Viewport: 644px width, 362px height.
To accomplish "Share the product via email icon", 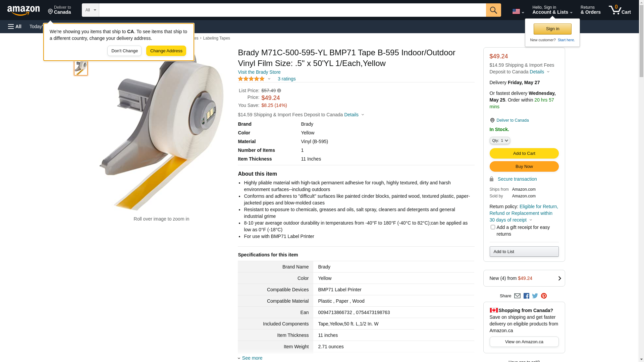I will tap(517, 296).
